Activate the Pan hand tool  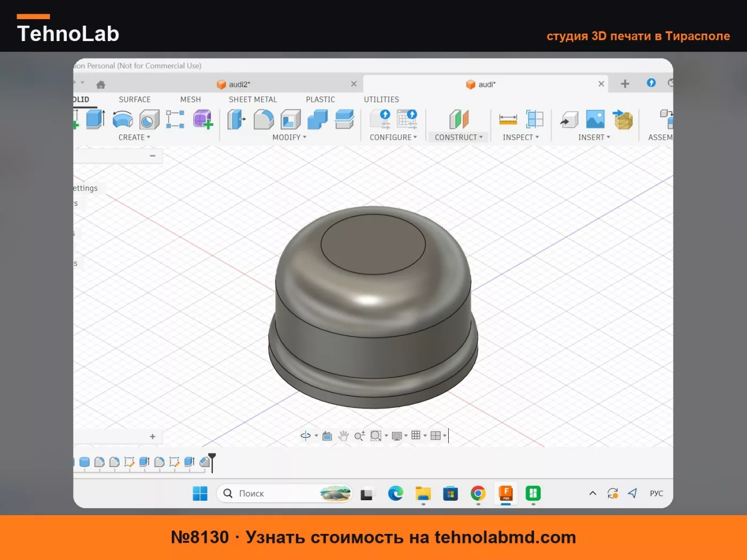344,436
